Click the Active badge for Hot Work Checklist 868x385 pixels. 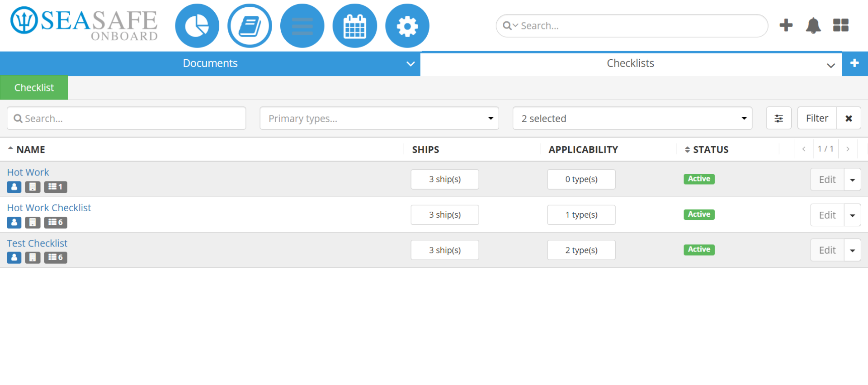pos(699,214)
